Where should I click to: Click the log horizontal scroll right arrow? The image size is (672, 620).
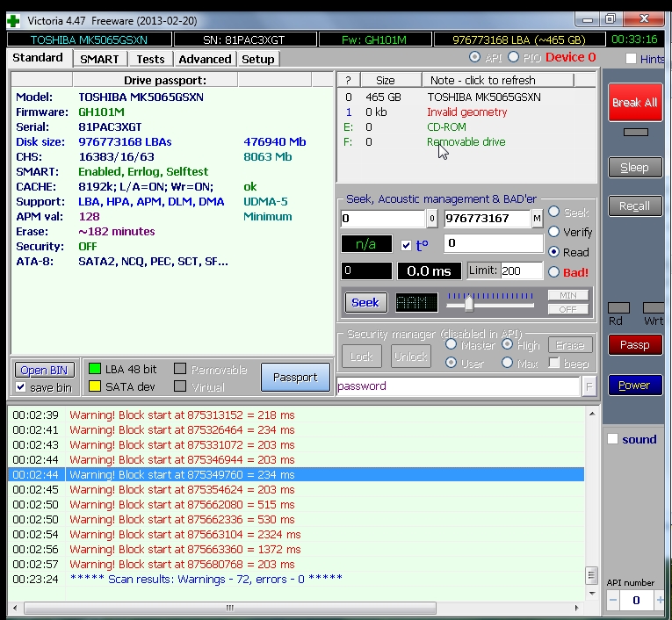577,608
